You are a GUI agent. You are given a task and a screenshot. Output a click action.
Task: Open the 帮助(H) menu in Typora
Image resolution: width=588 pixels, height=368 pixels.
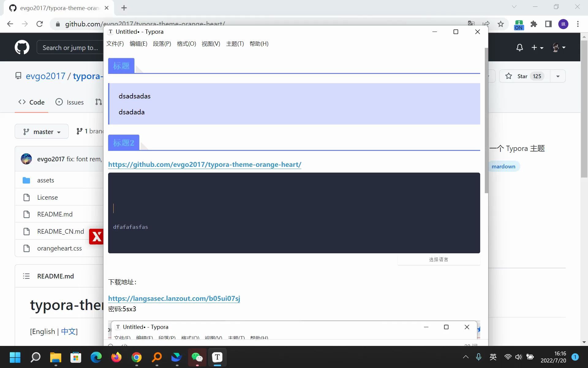[259, 44]
